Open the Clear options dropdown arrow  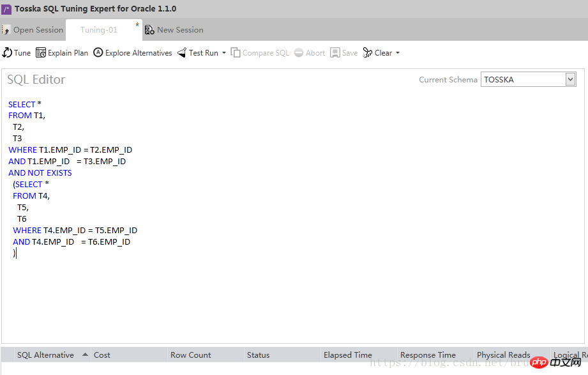coord(398,53)
